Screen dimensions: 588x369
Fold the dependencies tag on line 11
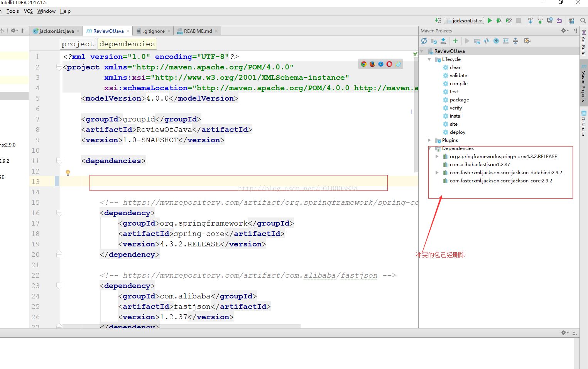pos(59,160)
